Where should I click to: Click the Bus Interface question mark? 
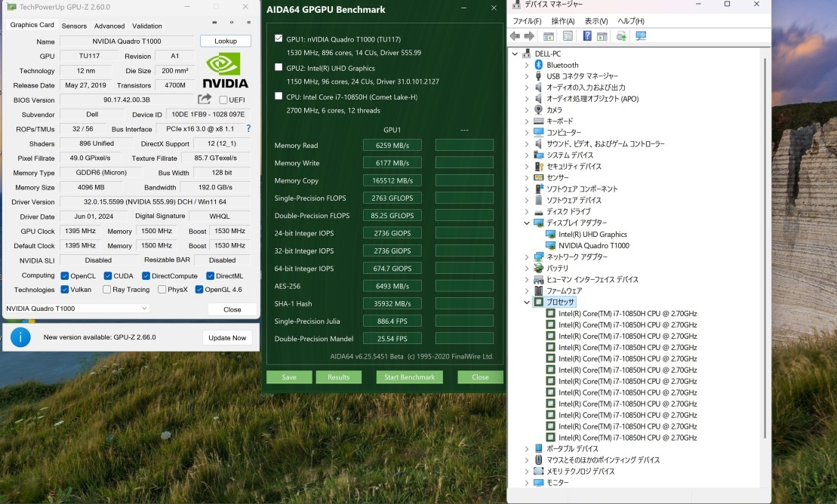tap(248, 129)
